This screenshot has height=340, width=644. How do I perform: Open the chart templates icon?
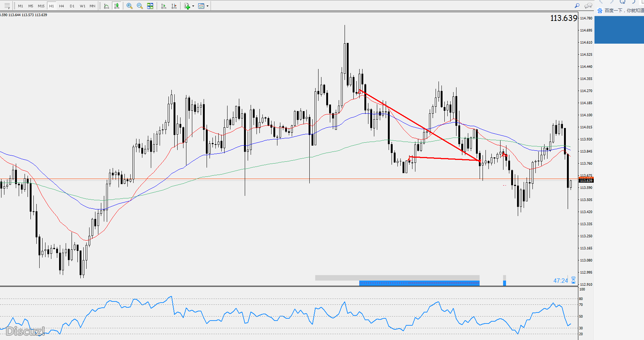pos(201,6)
